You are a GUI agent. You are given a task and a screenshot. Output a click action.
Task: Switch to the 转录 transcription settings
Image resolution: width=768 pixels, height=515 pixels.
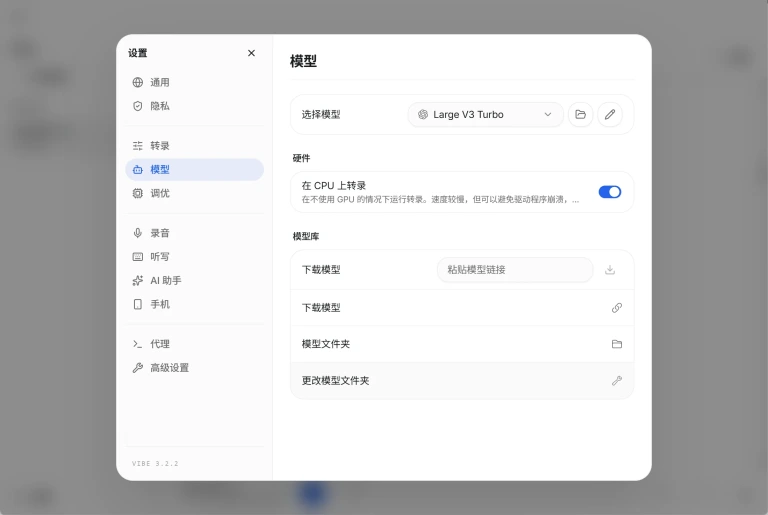194,146
